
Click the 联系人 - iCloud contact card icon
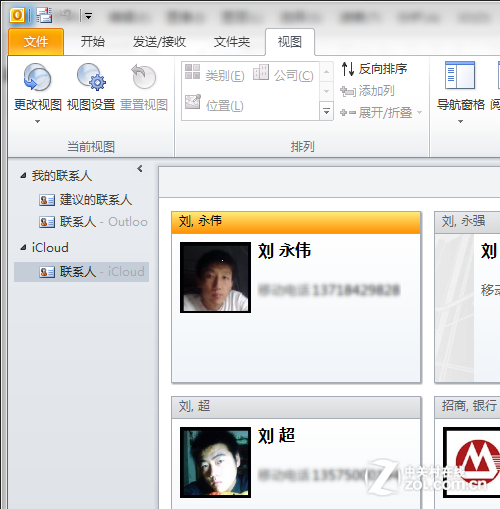(47, 272)
